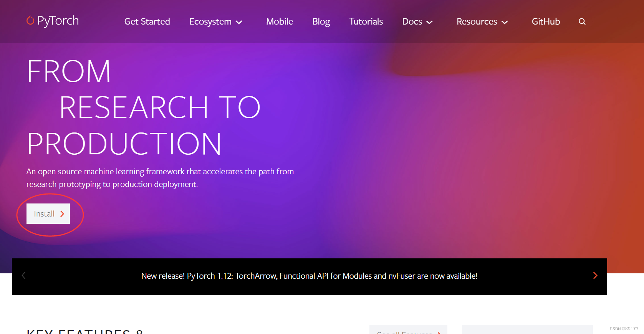Open the Blog page
Image resolution: width=644 pixels, height=334 pixels.
point(321,21)
